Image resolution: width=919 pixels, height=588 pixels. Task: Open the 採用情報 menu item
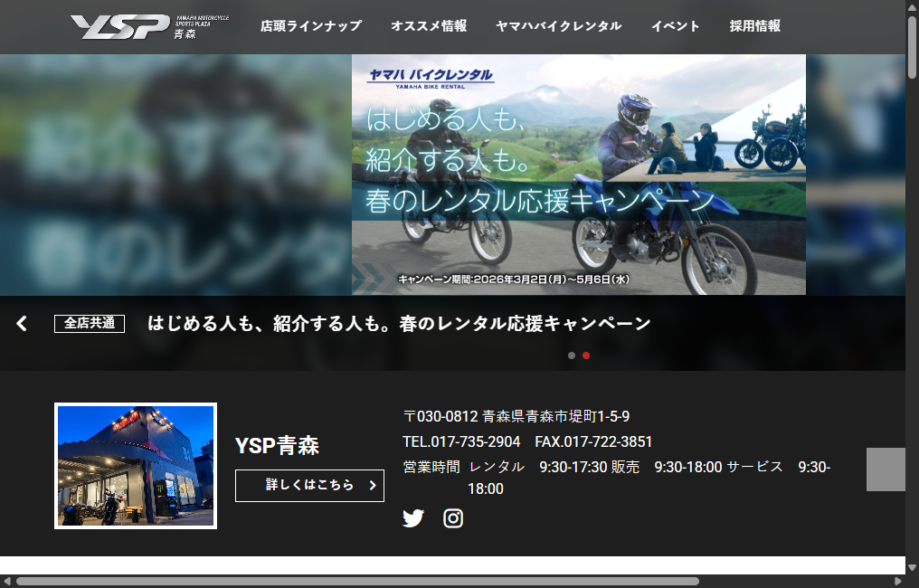[x=755, y=26]
